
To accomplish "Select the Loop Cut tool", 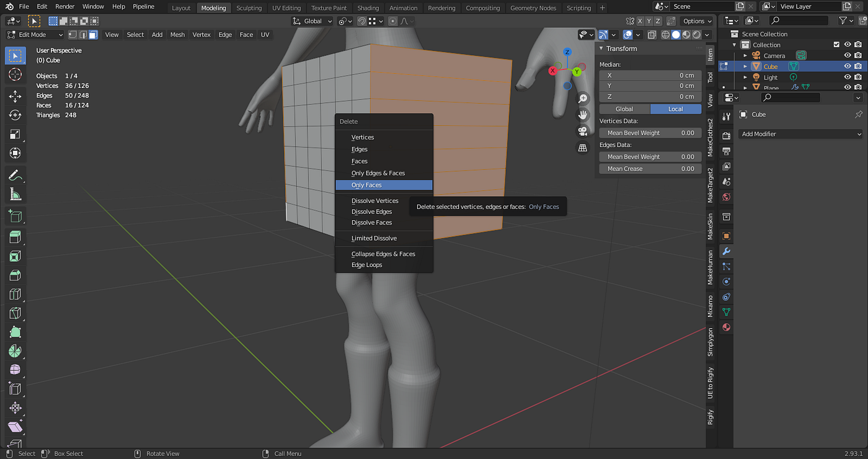I will [x=15, y=295].
